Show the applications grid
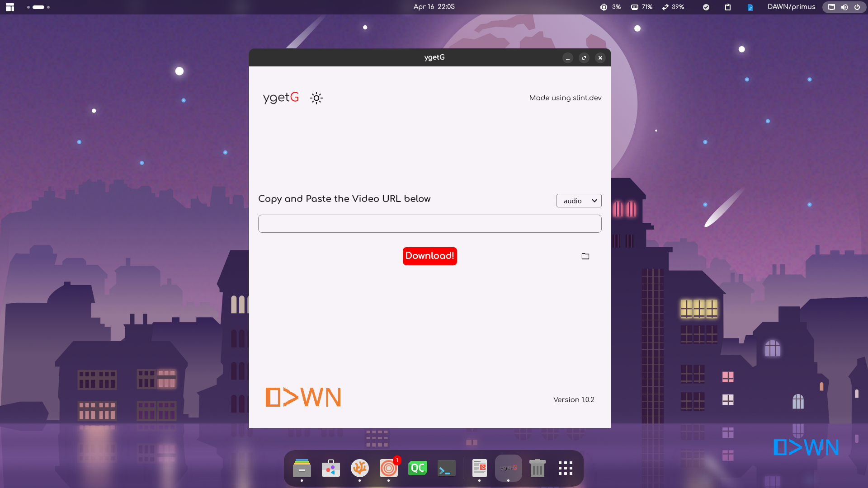This screenshot has width=868, height=488. [x=566, y=469]
